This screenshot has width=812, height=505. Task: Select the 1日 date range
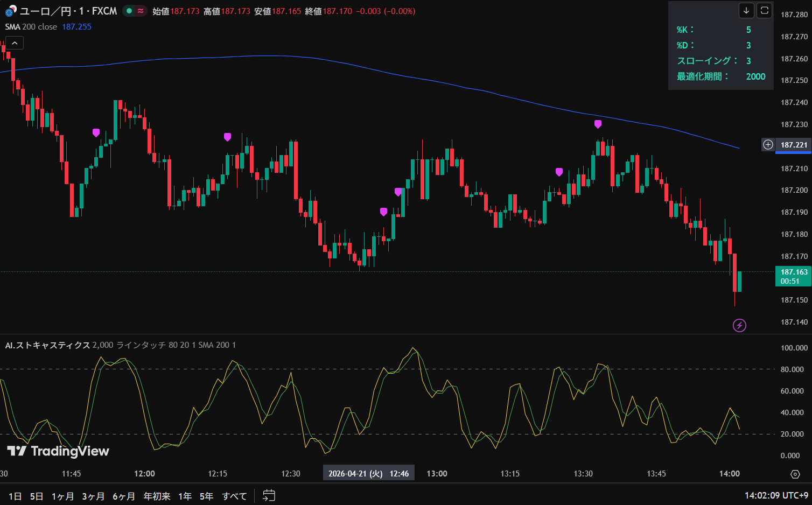pos(15,496)
